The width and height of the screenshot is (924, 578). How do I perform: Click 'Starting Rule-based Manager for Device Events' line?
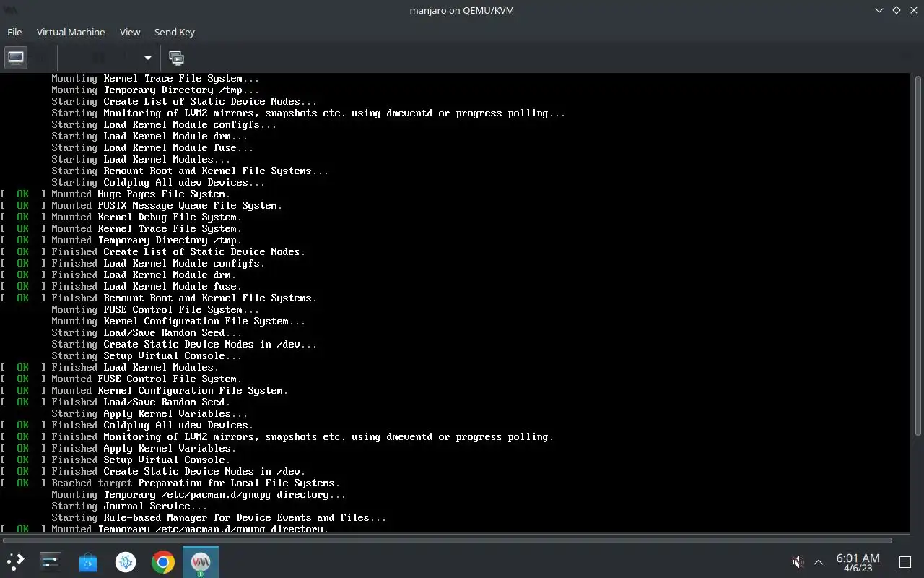(x=219, y=517)
